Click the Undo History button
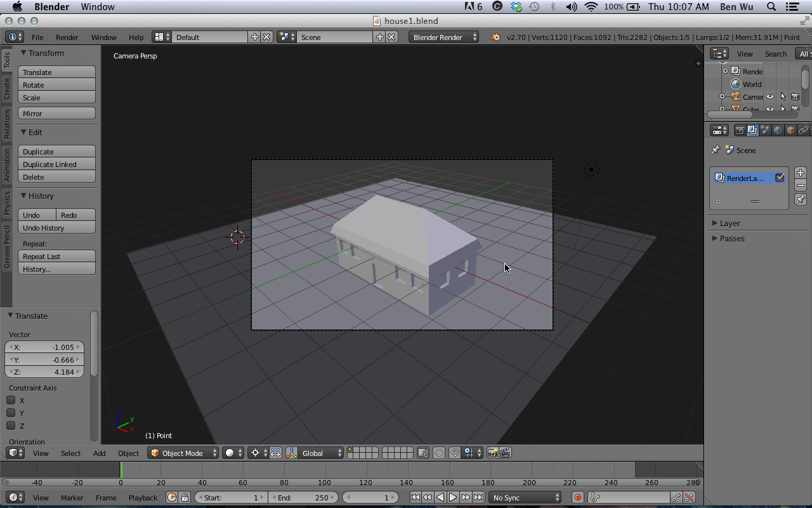This screenshot has height=508, width=812. [56, 227]
